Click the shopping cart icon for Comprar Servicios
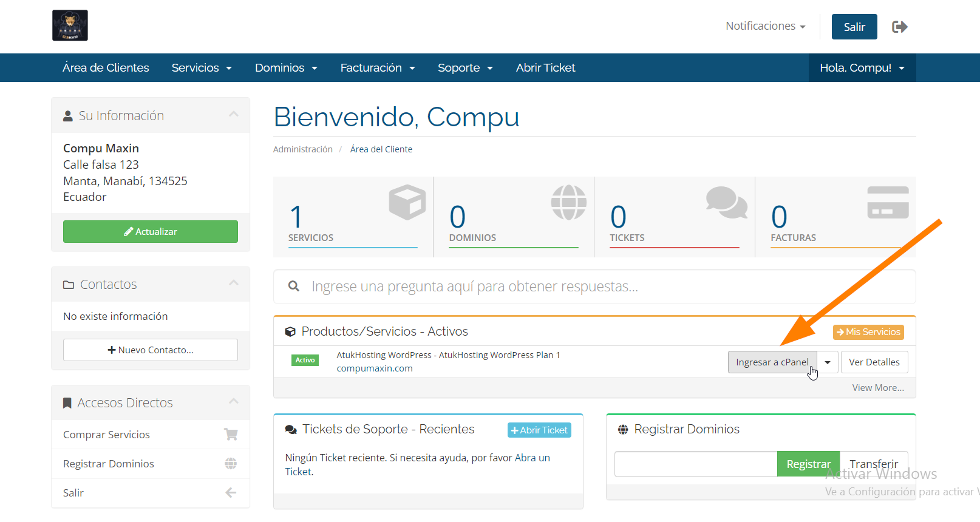This screenshot has width=980, height=522. pos(231,435)
